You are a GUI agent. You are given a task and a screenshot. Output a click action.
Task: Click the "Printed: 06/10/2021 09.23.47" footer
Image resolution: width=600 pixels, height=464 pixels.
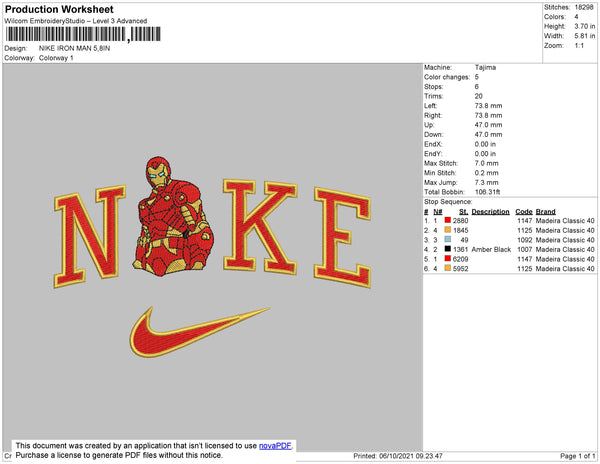click(x=398, y=456)
